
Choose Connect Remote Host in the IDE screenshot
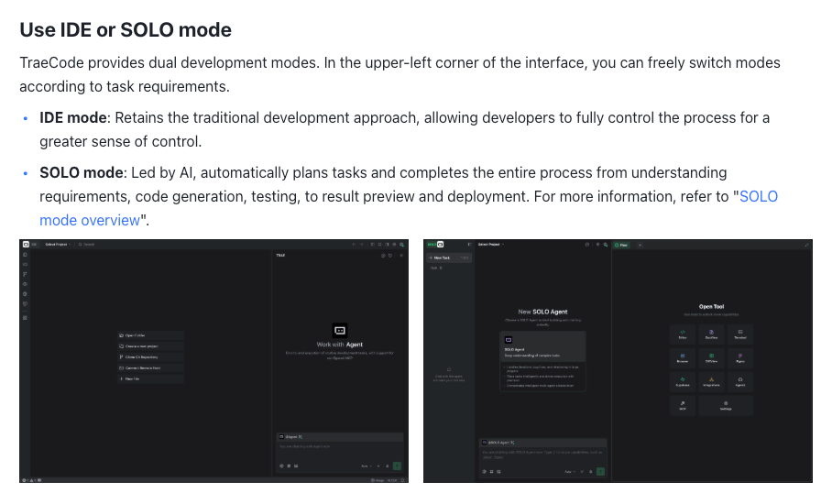pyautogui.click(x=150, y=368)
